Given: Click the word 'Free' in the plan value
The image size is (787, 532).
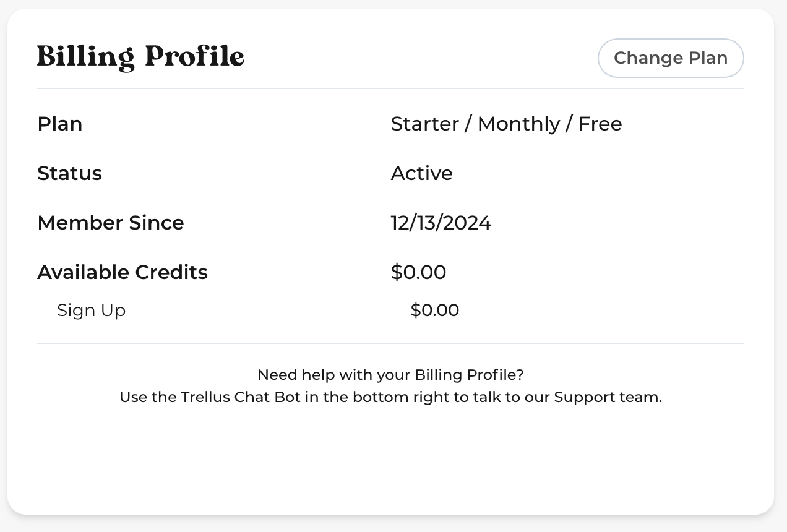Looking at the screenshot, I should coord(600,124).
